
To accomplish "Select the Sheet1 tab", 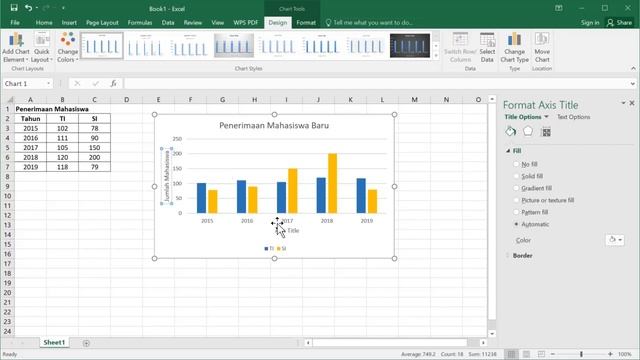I will tap(54, 342).
